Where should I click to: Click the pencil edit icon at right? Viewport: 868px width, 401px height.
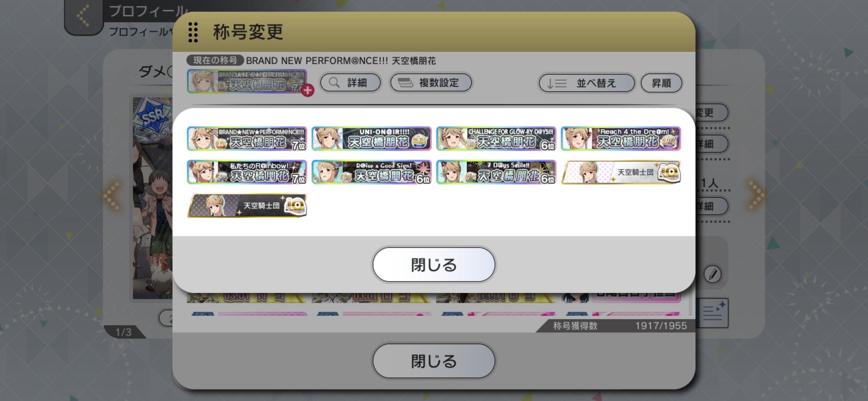coord(713,274)
